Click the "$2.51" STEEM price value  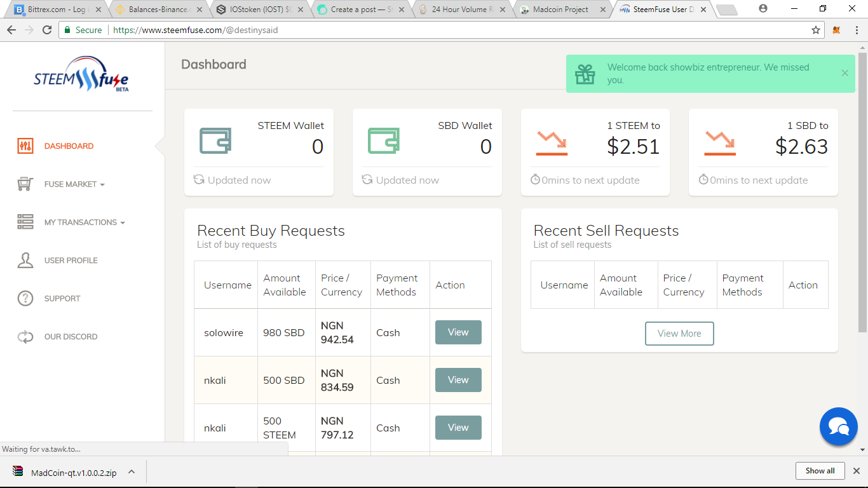point(634,147)
